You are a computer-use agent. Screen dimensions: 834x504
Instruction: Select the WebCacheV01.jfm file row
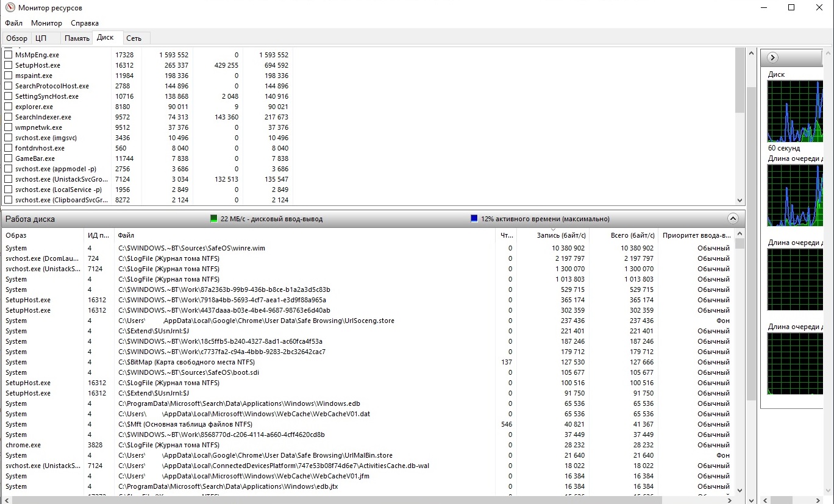click(368, 476)
